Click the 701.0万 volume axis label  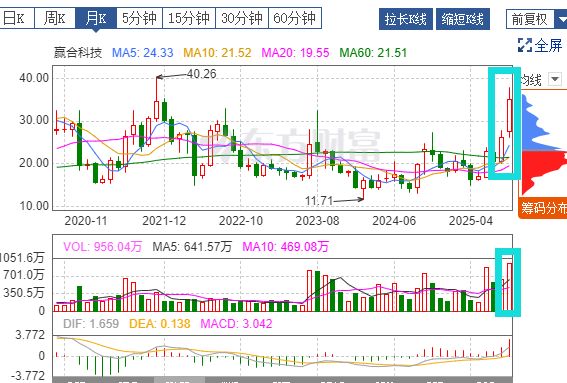(24, 275)
